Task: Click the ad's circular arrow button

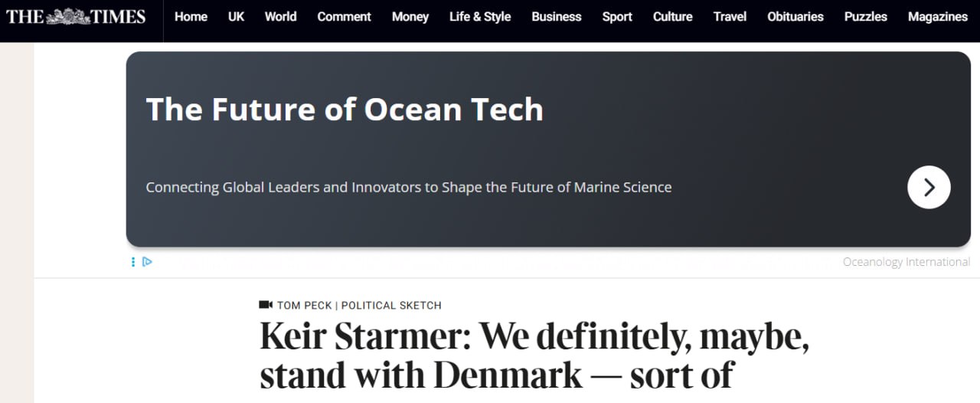Action: click(x=929, y=187)
